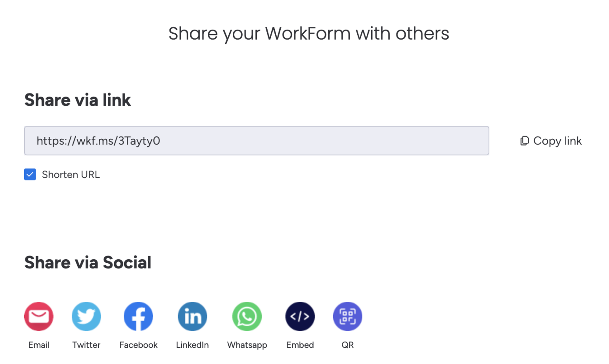
Task: Click the Embed label text
Action: pyautogui.click(x=300, y=345)
